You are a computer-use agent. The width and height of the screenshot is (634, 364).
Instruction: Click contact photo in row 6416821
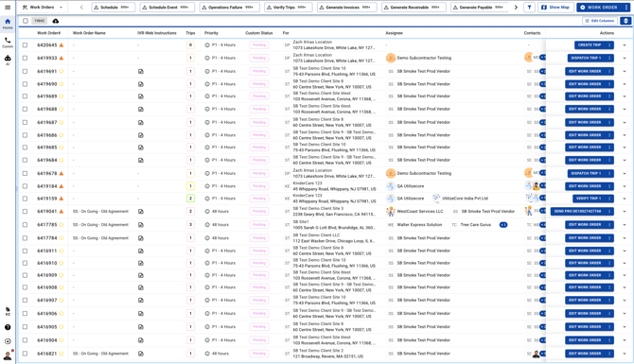pos(537,355)
